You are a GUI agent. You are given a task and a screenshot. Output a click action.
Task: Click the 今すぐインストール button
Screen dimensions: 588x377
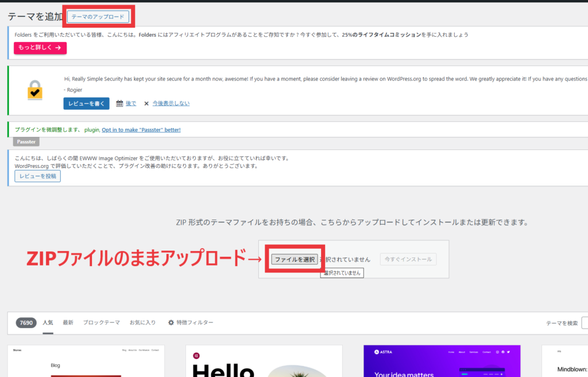[408, 260]
